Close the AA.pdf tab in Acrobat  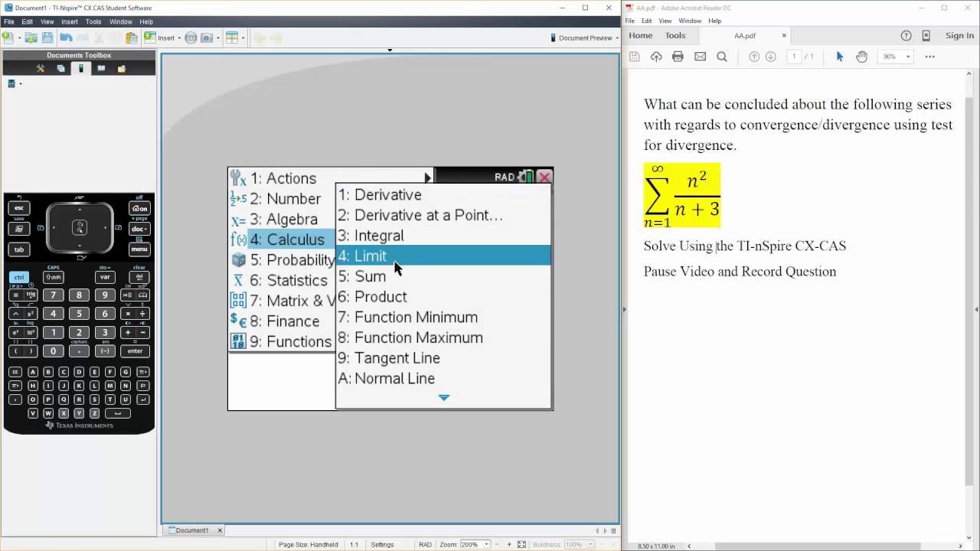pyautogui.click(x=784, y=35)
